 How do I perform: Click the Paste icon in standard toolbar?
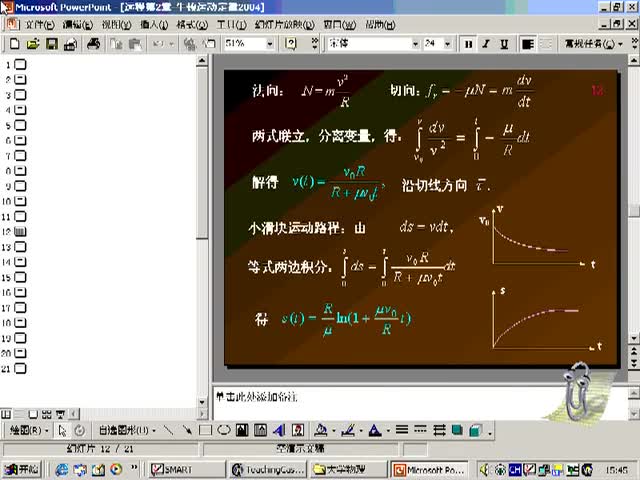(135, 44)
